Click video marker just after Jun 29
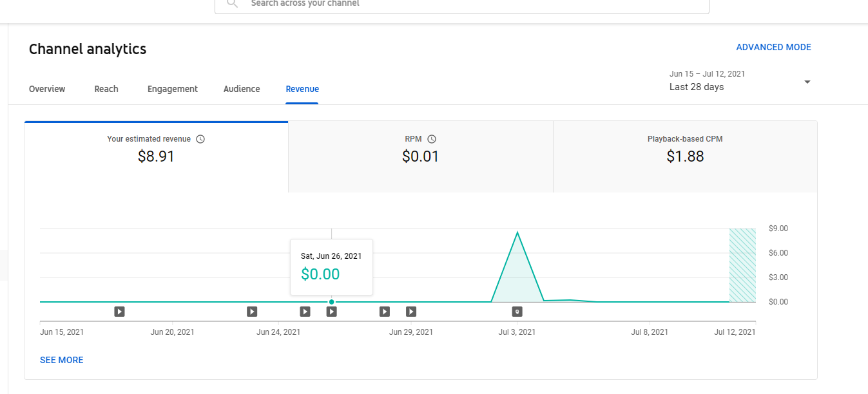The height and width of the screenshot is (394, 868). [411, 312]
